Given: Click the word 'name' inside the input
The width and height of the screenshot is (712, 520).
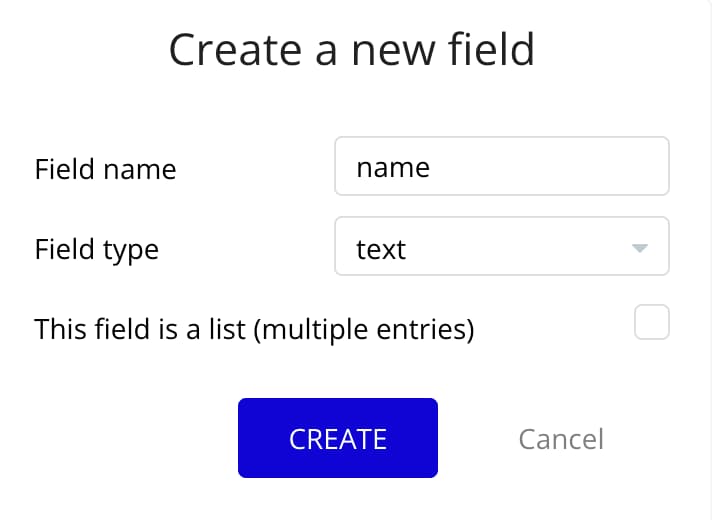Looking at the screenshot, I should pyautogui.click(x=393, y=168).
